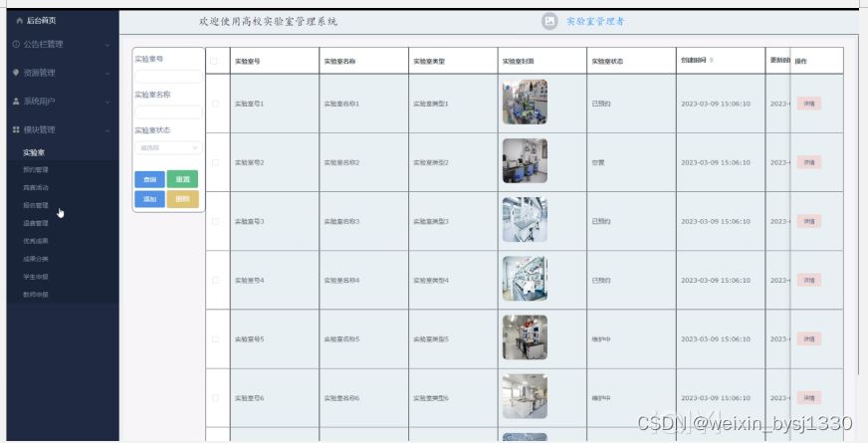
Task: Open cover thumbnail of 实验室号3
Action: 525,219
